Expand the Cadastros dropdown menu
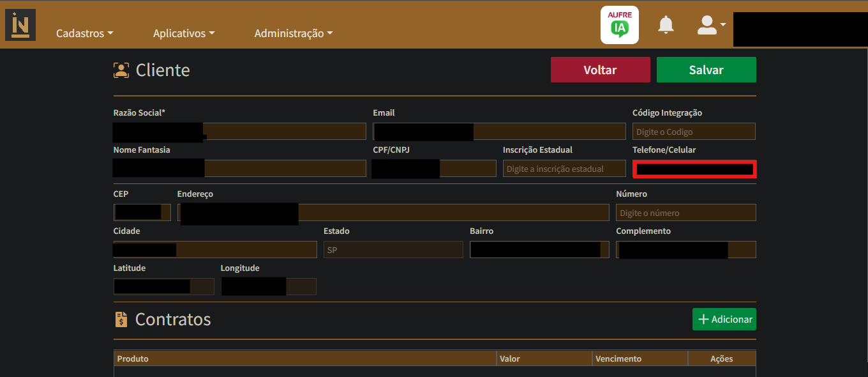868x377 pixels. [84, 33]
